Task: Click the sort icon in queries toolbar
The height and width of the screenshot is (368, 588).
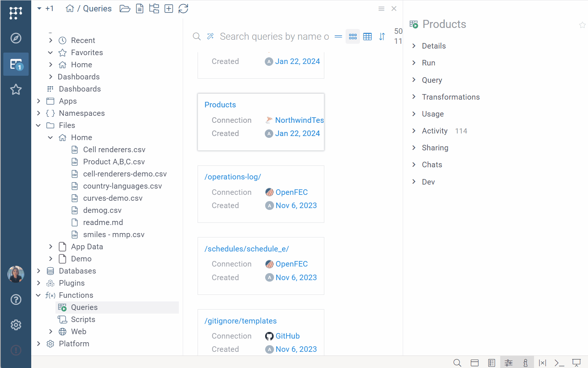Action: coord(382,36)
